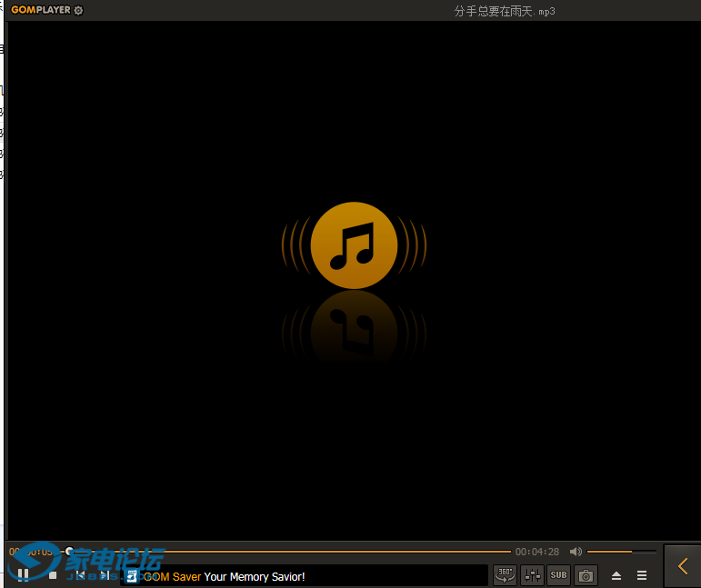Click the music note artwork in the center
Screen dimensions: 701x588
pos(354,244)
